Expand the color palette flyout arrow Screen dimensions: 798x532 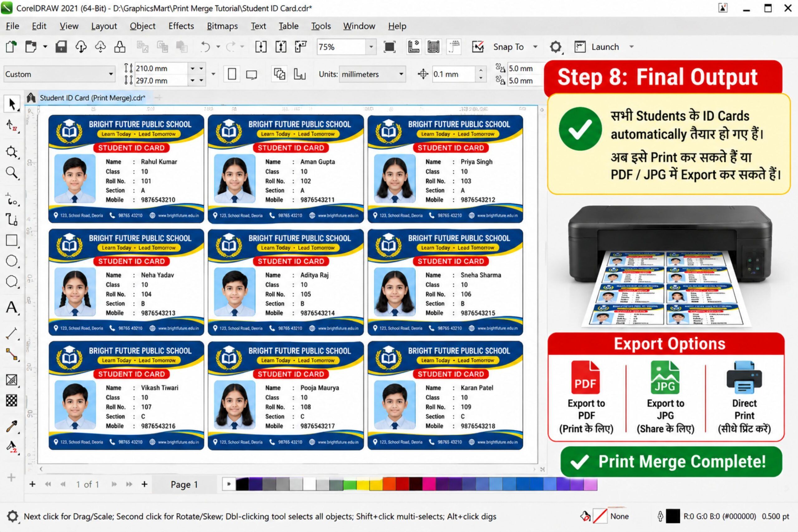tap(229, 484)
